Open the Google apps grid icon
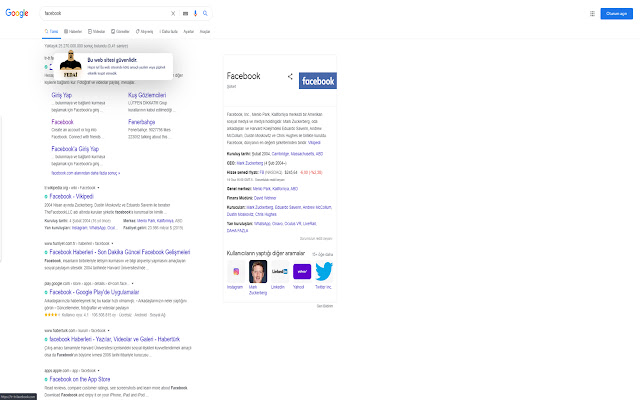Image resolution: width=640 pixels, height=400 pixels. tap(592, 13)
